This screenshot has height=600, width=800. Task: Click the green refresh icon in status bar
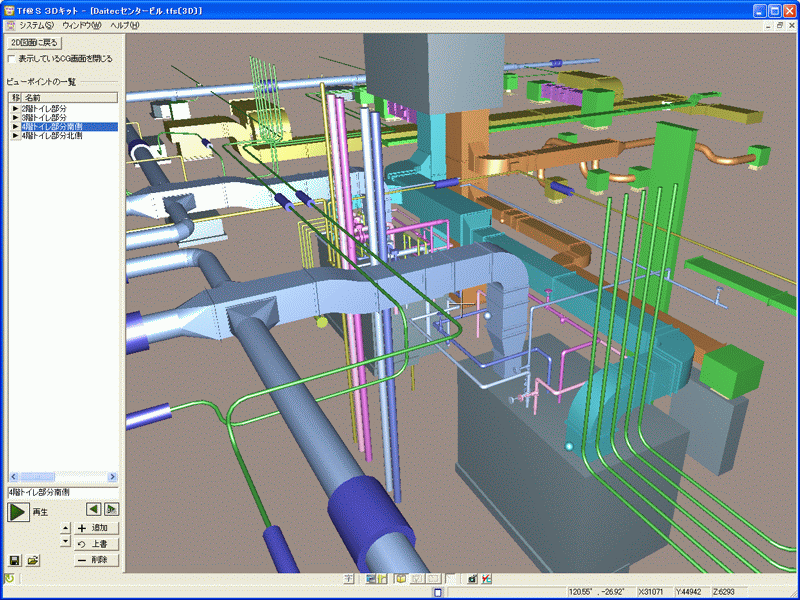9,579
